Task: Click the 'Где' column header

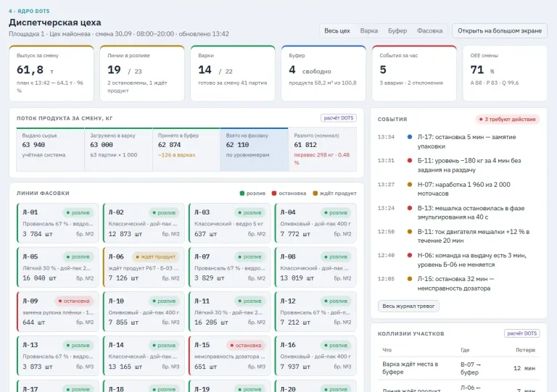Action: point(465,350)
